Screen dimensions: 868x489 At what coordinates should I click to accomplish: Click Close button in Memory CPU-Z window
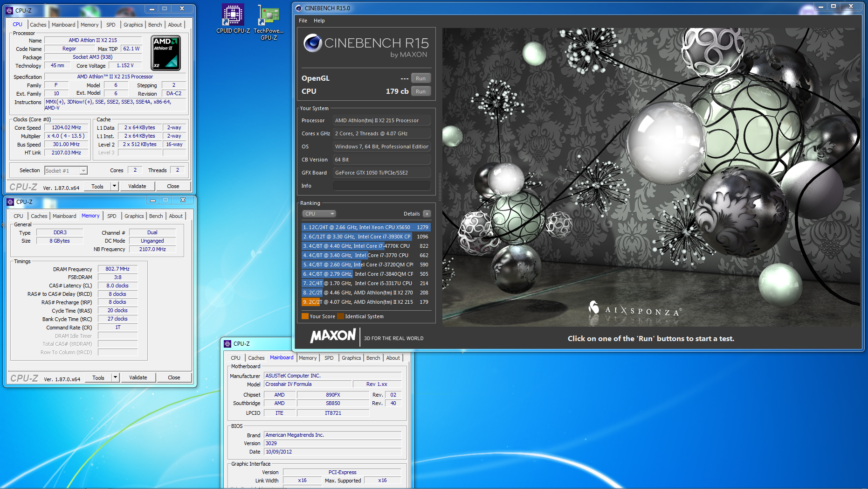click(174, 377)
